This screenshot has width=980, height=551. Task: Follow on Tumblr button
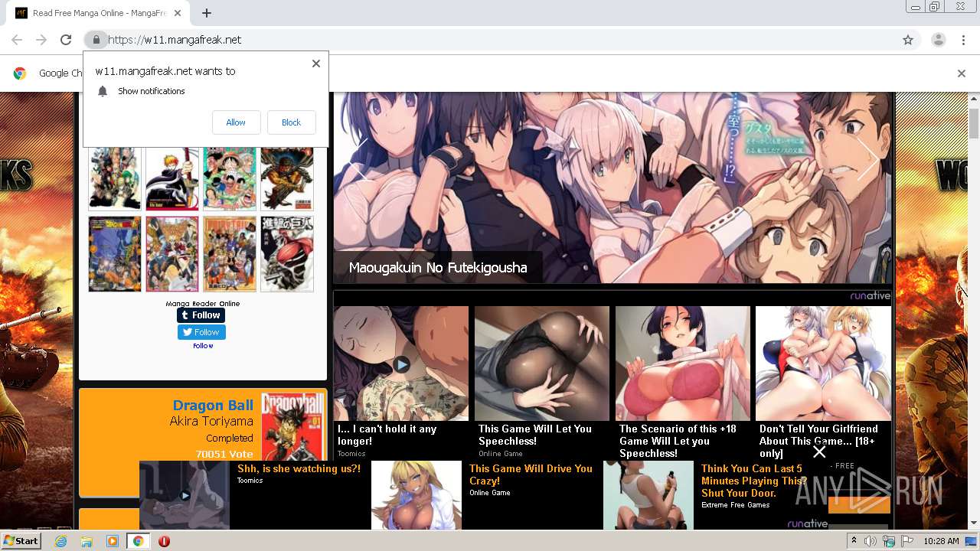201,315
